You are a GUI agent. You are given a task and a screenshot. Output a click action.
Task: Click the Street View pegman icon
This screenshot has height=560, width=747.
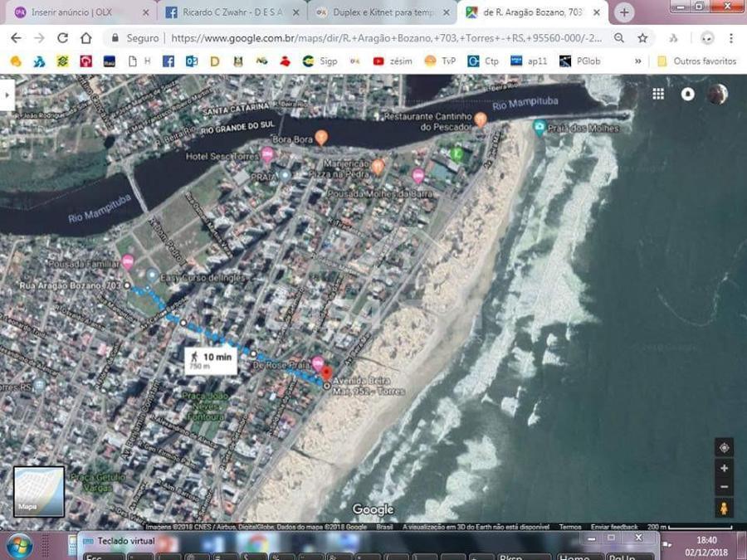pos(724,508)
